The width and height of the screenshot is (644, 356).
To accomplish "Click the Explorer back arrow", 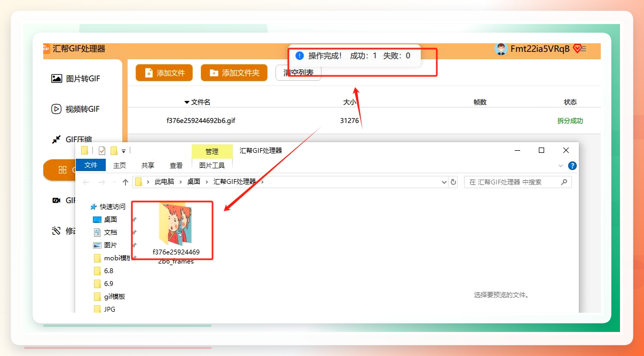I will pyautogui.click(x=87, y=182).
